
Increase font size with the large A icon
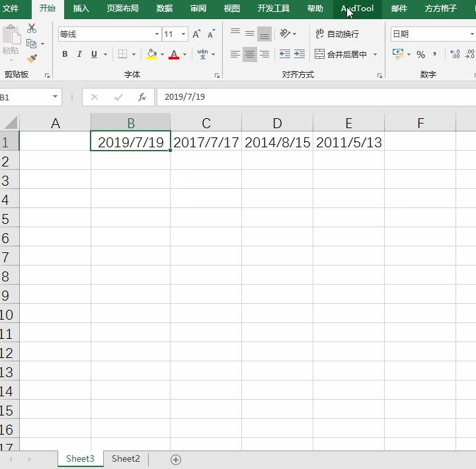coord(196,34)
